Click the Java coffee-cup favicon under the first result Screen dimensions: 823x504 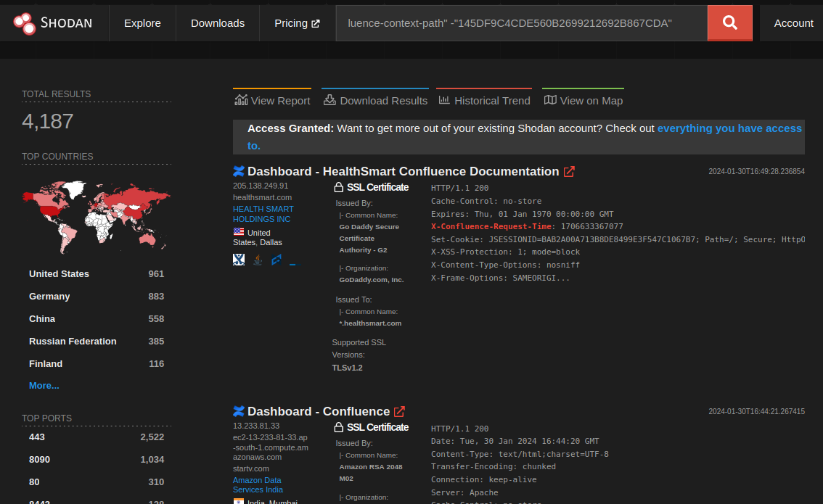[257, 259]
